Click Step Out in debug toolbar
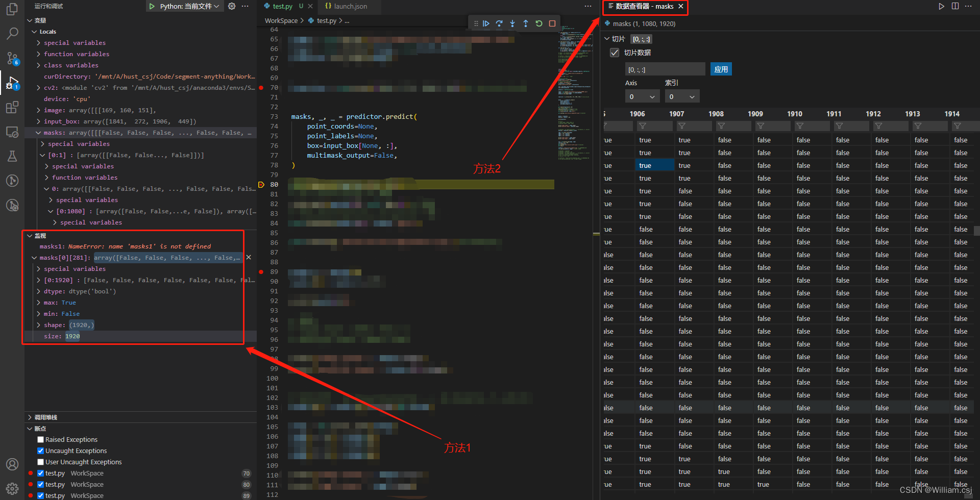Screen dimensions: 980x500 (x=526, y=23)
